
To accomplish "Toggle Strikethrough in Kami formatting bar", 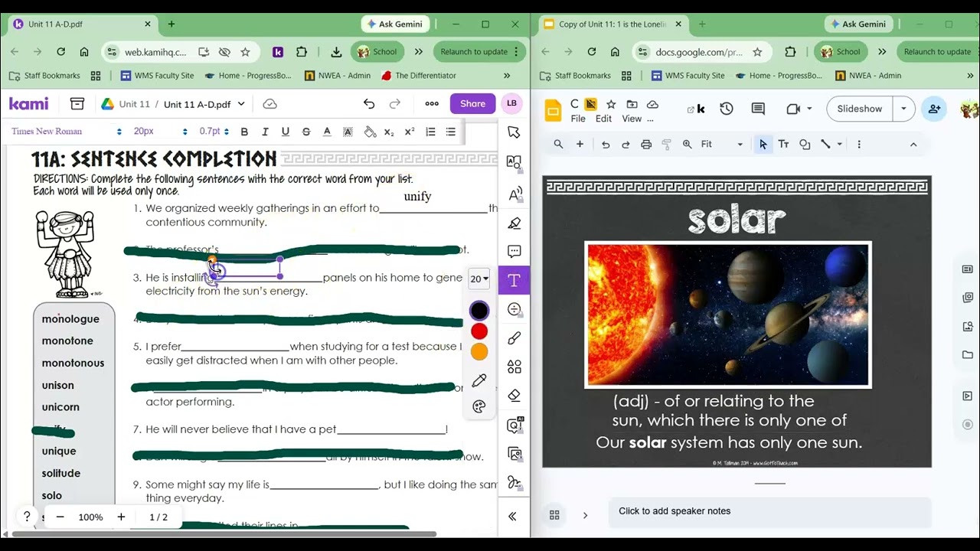I will point(306,132).
